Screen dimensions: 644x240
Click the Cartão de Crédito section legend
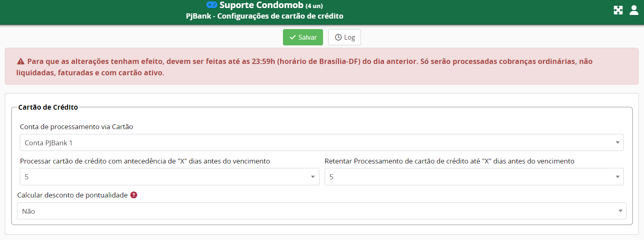coord(48,107)
